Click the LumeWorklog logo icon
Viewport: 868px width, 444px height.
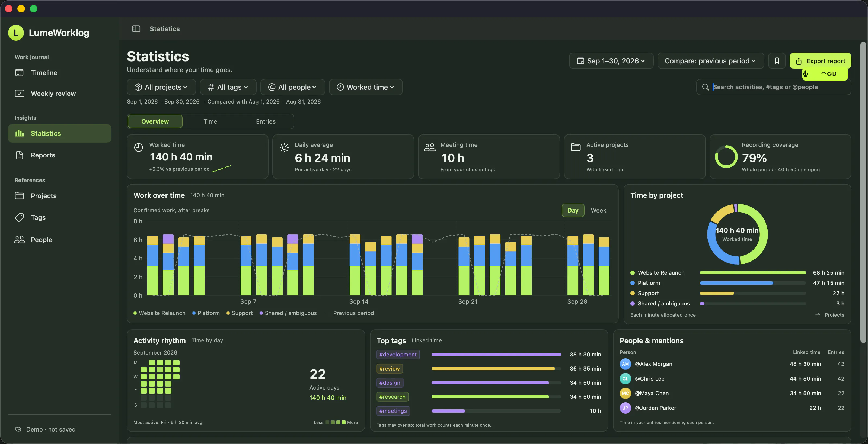(x=16, y=33)
